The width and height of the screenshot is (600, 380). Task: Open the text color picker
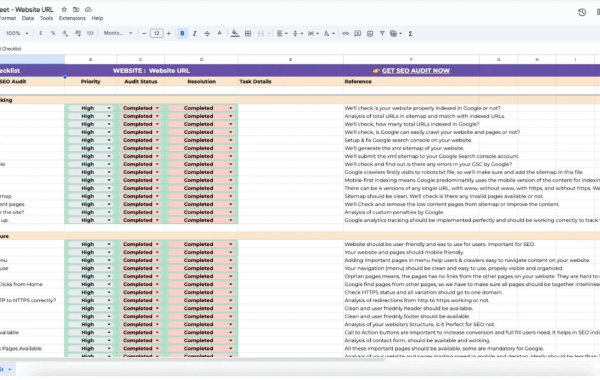pyautogui.click(x=219, y=33)
